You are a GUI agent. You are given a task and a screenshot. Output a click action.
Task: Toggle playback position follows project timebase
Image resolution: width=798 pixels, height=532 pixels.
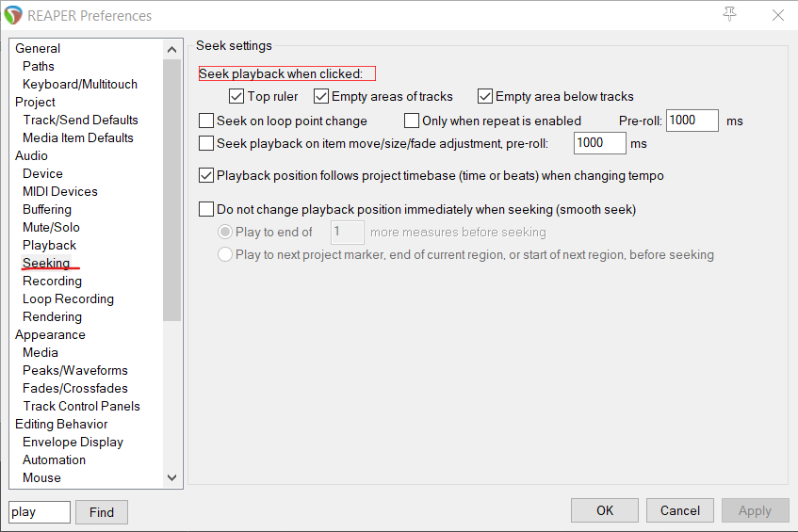point(206,175)
